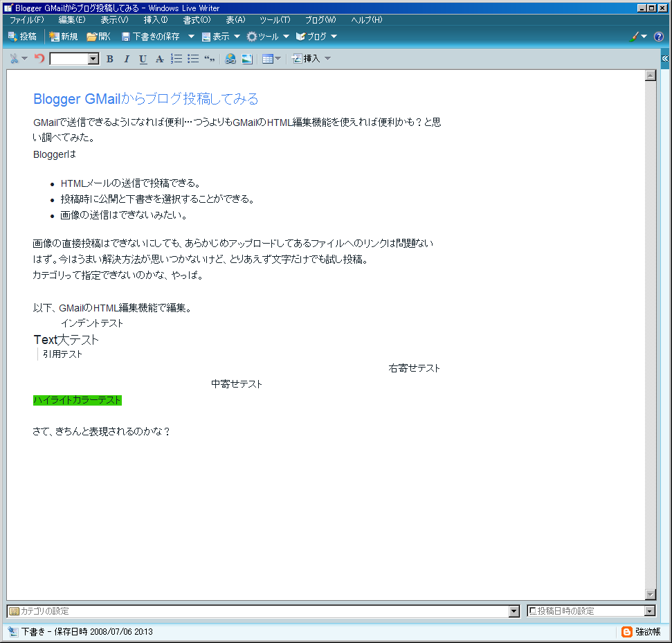This screenshot has width=672, height=643.
Task: Click the 強欲帳 blog name in status bar
Action: [648, 632]
